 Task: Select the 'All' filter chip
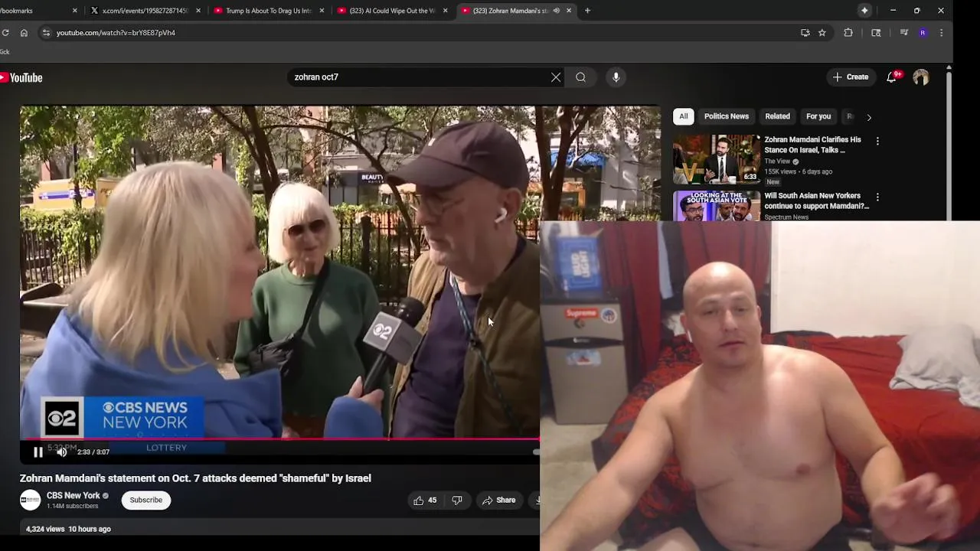683,116
